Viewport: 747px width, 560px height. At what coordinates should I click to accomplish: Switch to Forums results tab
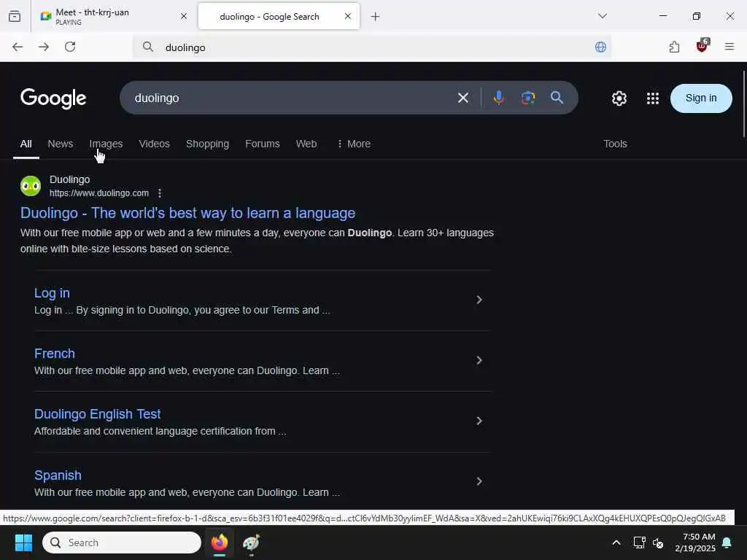[262, 144]
